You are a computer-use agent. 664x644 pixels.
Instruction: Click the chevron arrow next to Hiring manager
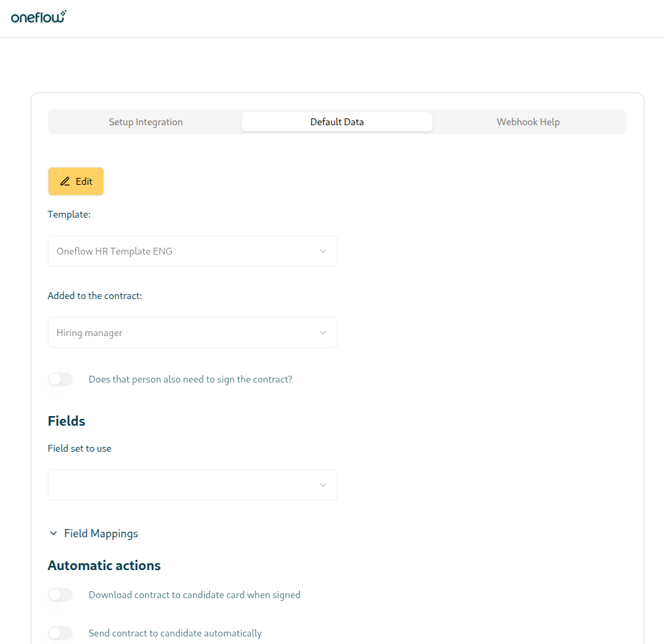(x=323, y=333)
